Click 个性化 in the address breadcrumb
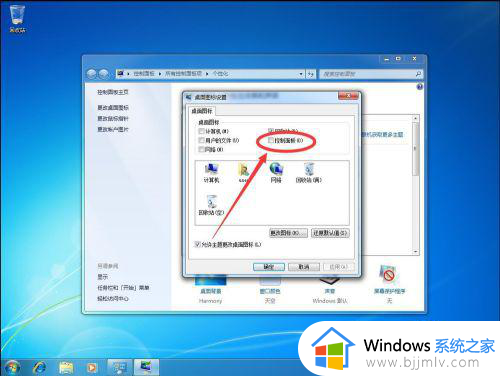The image size is (500, 376). point(220,74)
